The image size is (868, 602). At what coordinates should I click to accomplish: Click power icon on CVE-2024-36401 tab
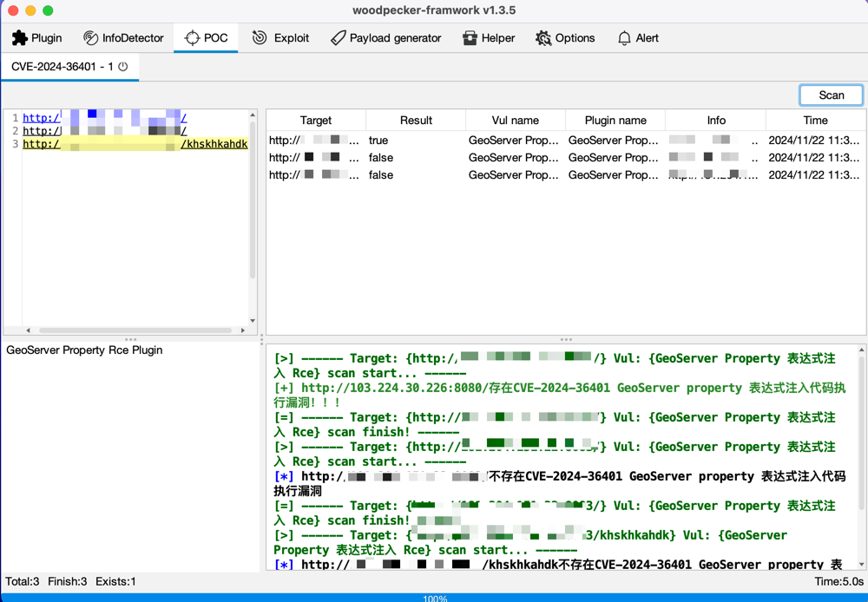(x=123, y=67)
